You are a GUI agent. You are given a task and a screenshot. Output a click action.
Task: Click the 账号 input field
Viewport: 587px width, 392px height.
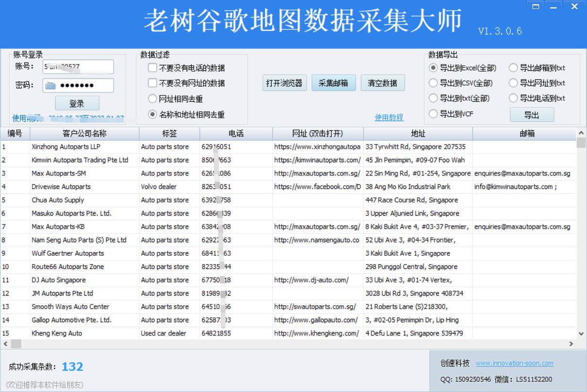coord(78,67)
